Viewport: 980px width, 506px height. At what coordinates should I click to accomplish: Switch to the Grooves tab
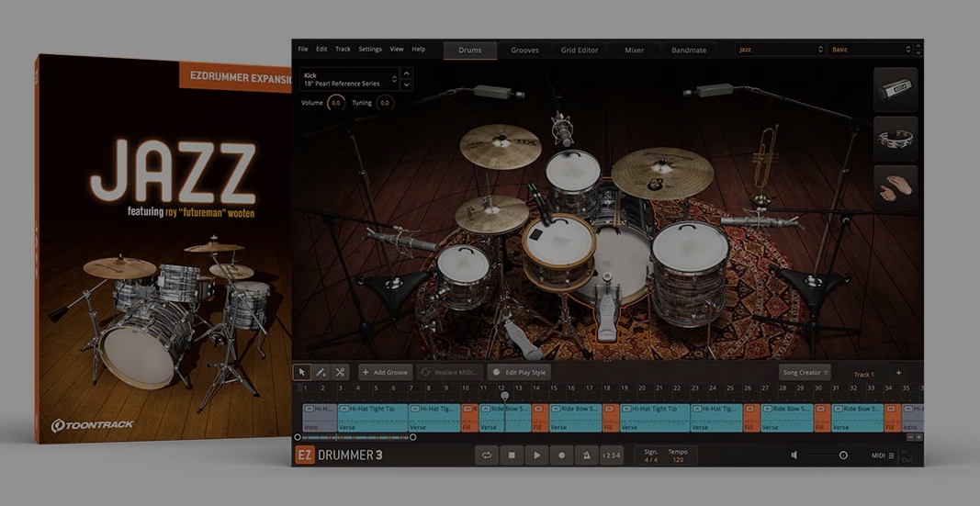(524, 50)
